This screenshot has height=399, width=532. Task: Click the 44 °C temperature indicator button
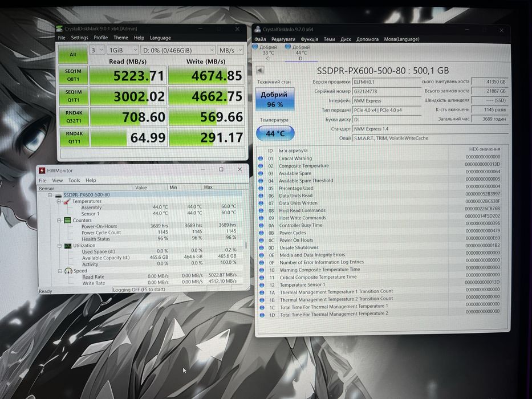[x=275, y=133]
